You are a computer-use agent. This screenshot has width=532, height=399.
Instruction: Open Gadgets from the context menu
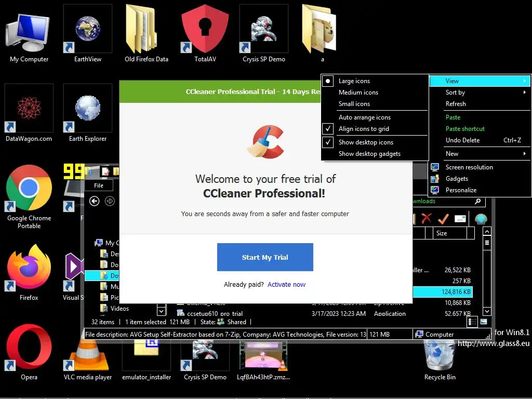(x=480, y=179)
